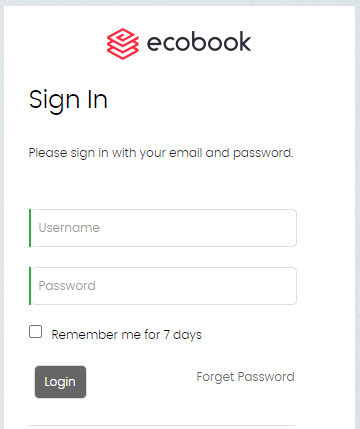
Task: Click the Password placeholder text inside field
Action: [67, 286]
